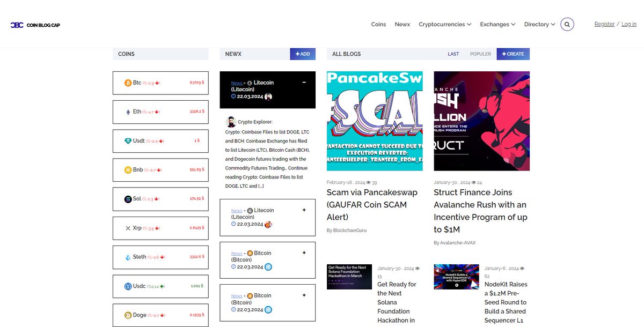Click the CREATE blog button
This screenshot has height=327, width=644.
(513, 54)
